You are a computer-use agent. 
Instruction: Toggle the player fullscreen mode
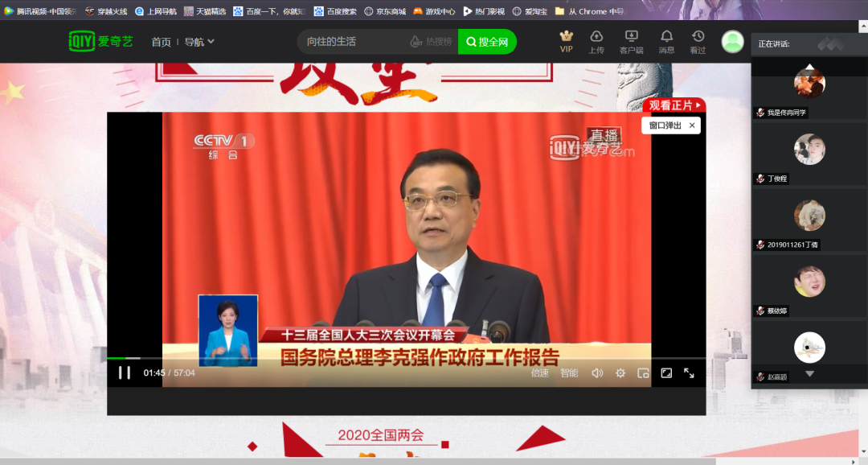pyautogui.click(x=689, y=373)
